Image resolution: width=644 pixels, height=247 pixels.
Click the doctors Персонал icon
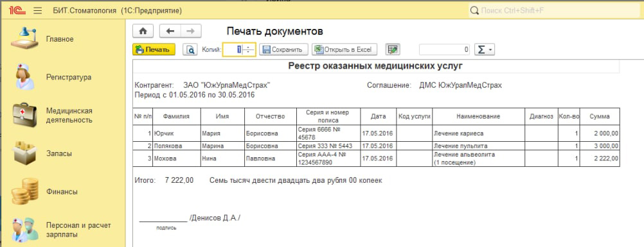[x=24, y=230]
